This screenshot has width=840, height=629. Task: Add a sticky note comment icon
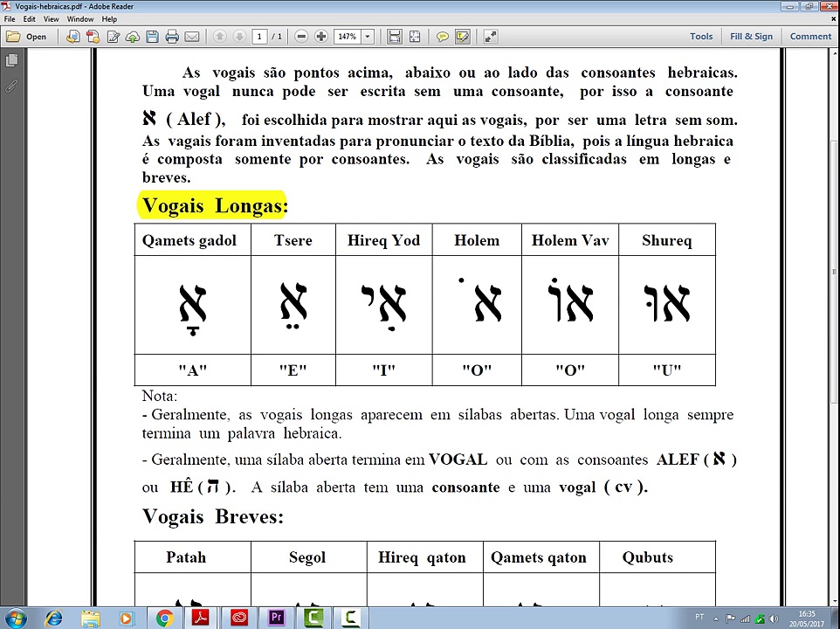click(x=443, y=37)
